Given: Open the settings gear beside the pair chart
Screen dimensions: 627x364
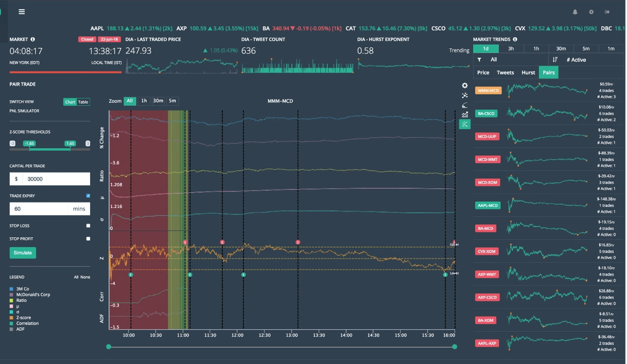Looking at the screenshot, I should coord(464,85).
